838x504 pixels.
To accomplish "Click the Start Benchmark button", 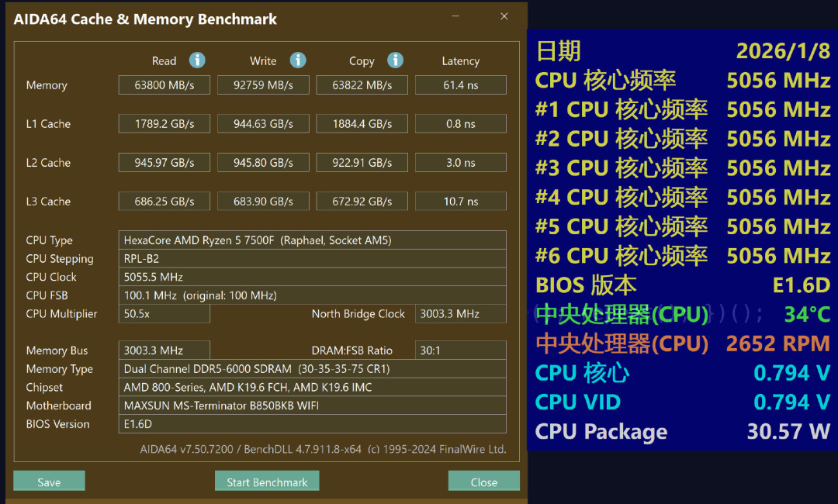I will pyautogui.click(x=267, y=481).
